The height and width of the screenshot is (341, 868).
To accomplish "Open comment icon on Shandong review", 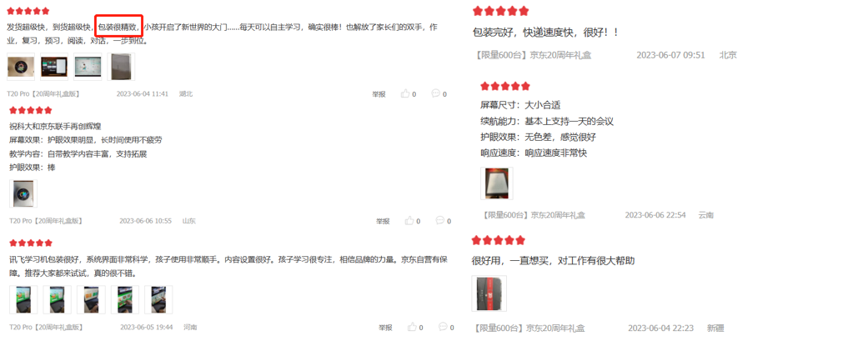I will tap(440, 220).
